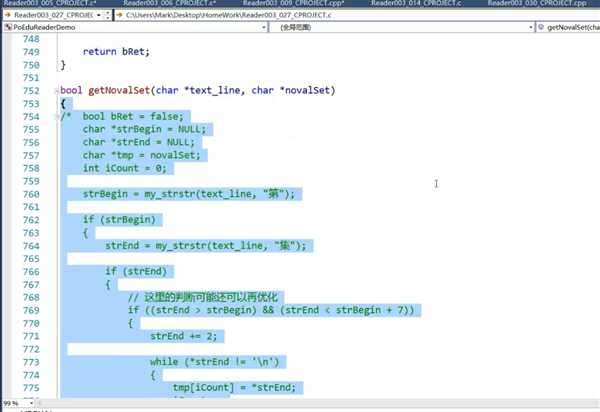This screenshot has height=412, width=600.
Task: Click the getNovalSet function name on line 752
Action: coord(119,91)
